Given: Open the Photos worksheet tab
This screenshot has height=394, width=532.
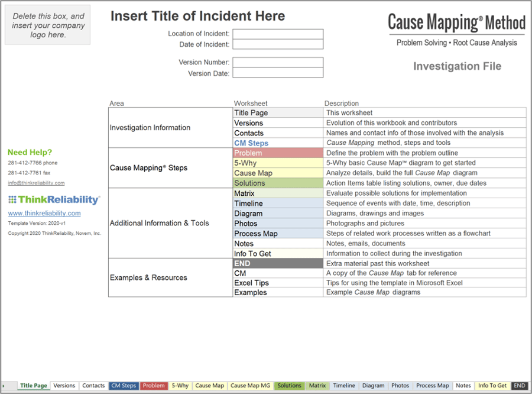Looking at the screenshot, I should (400, 385).
